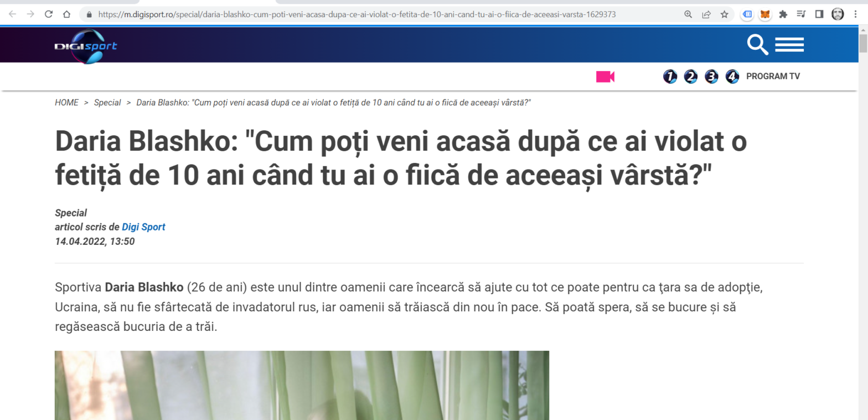Toggle the browser side panel
Viewport: 868px width, 420px height.
[819, 14]
